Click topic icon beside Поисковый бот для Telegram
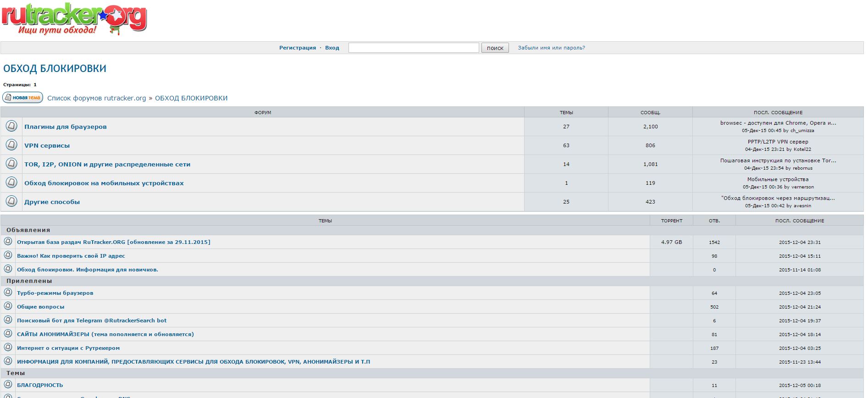This screenshot has height=398, width=868. tap(8, 320)
